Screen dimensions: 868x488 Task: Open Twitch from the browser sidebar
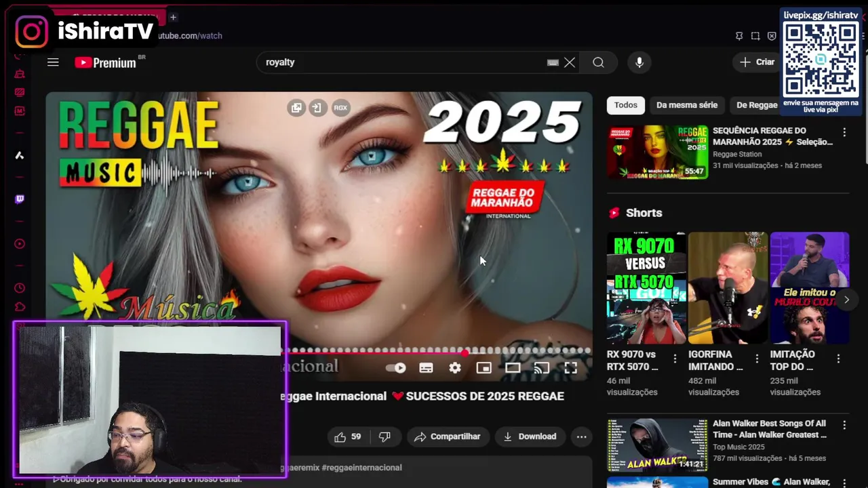pyautogui.click(x=20, y=199)
